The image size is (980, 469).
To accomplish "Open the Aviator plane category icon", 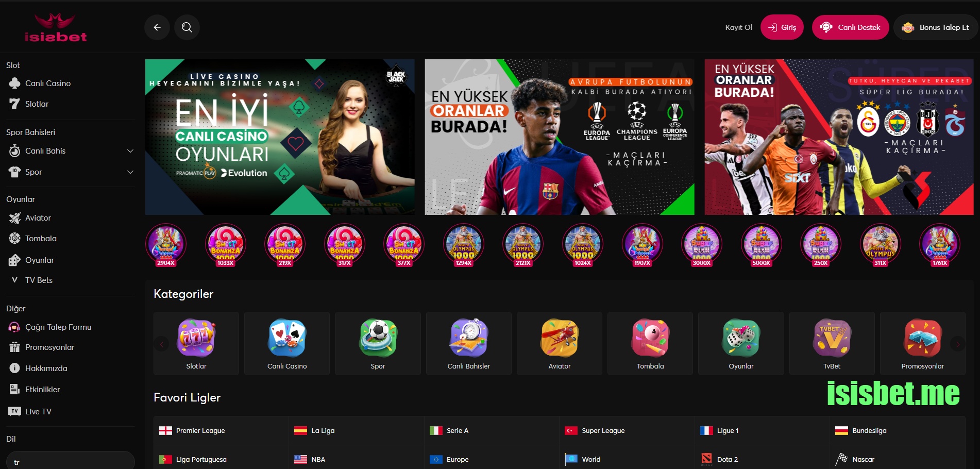I will (560, 338).
